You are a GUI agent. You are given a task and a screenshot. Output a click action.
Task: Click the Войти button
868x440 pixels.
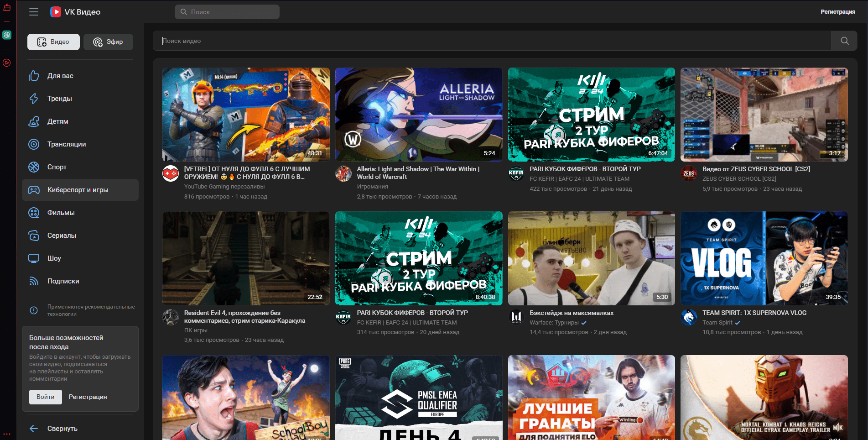pyautogui.click(x=45, y=397)
